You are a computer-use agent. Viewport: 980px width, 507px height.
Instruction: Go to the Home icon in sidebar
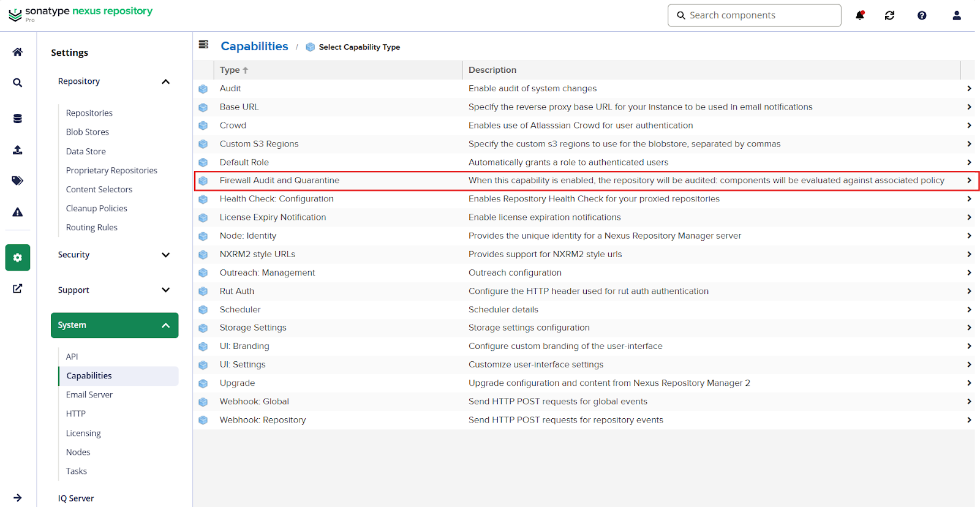click(x=18, y=52)
